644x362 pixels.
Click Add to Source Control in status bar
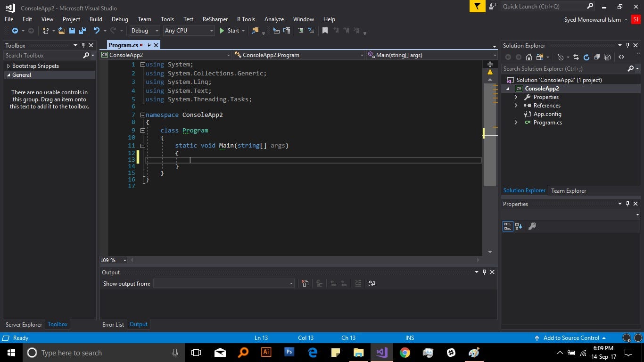[x=570, y=338]
